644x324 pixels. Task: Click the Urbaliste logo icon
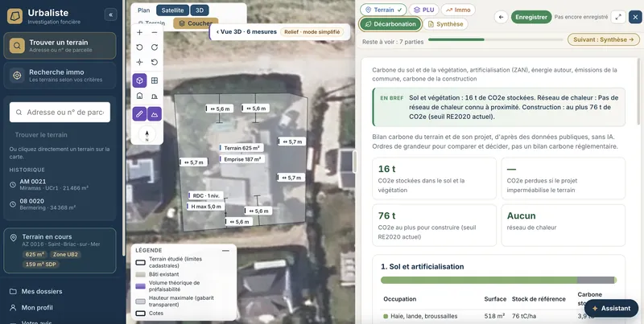(x=14, y=16)
